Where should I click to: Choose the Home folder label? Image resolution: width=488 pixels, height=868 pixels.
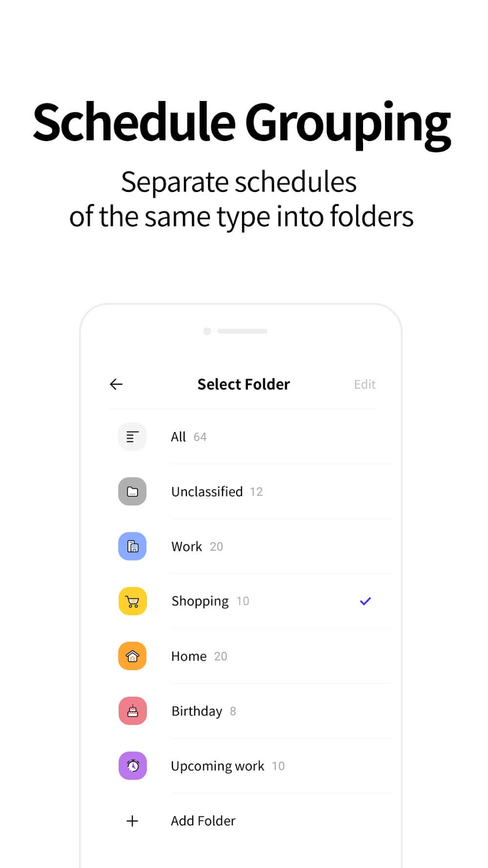coord(189,656)
